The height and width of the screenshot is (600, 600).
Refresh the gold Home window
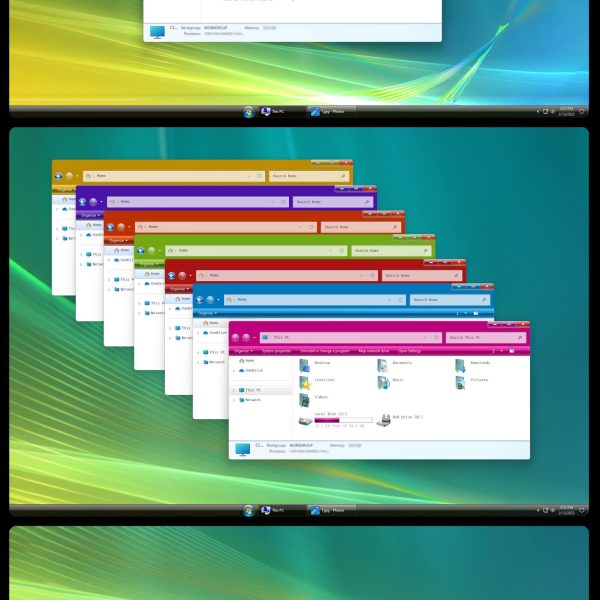click(x=259, y=176)
